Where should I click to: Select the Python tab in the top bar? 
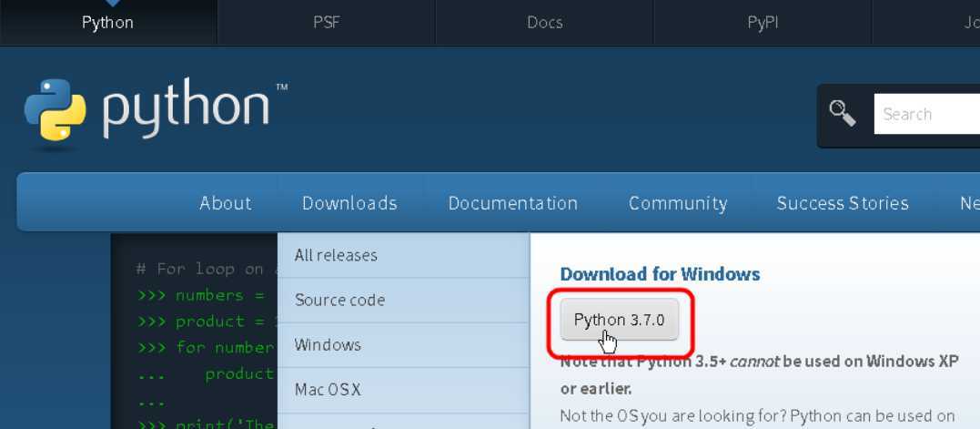point(107,23)
